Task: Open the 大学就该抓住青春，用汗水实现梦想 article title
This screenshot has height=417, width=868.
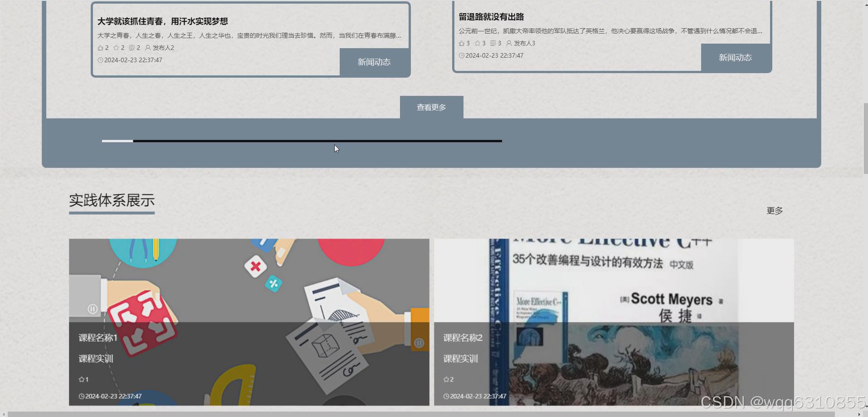Action: click(x=162, y=21)
